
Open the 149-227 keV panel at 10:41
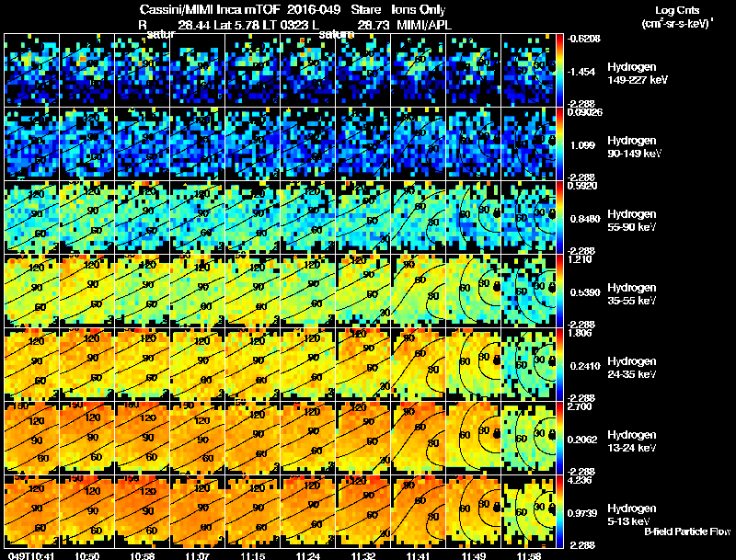[31, 70]
